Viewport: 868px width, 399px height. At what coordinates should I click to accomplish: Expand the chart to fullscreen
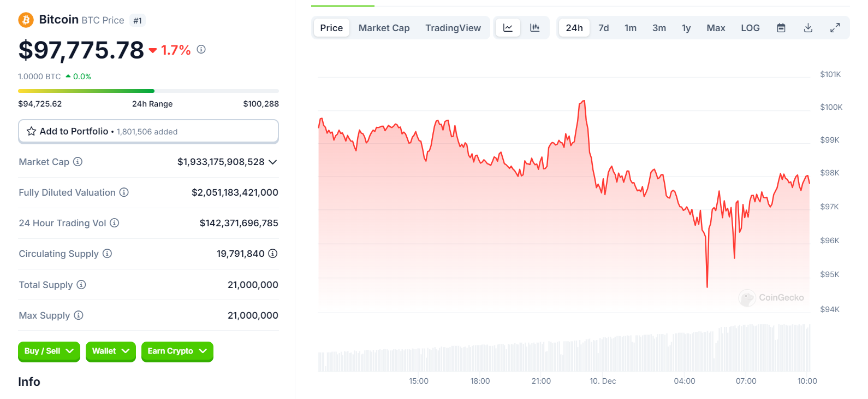point(835,28)
